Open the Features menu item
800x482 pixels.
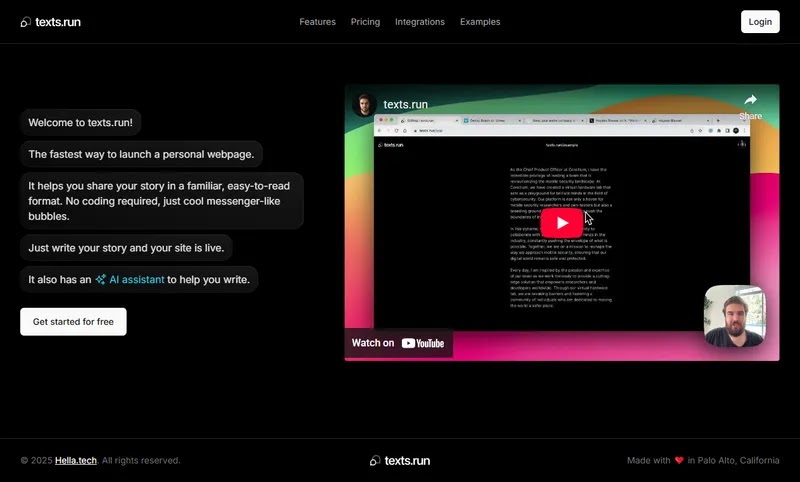pyautogui.click(x=317, y=22)
